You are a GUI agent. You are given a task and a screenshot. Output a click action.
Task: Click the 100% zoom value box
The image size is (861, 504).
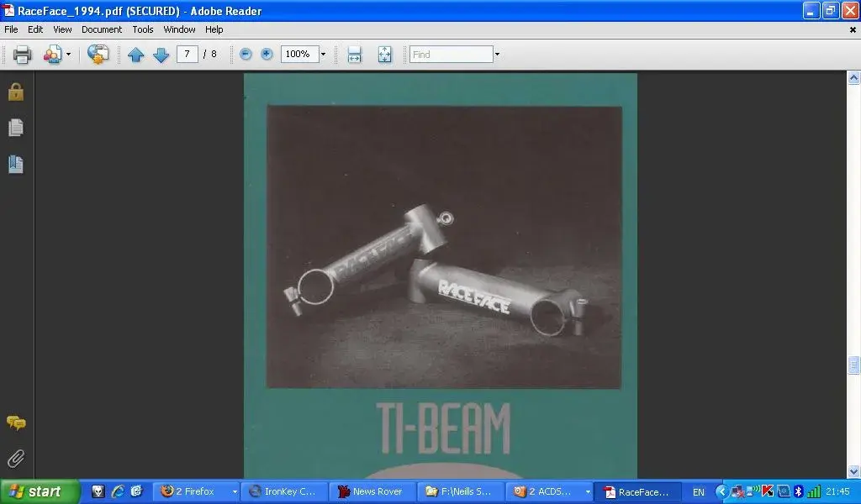[300, 54]
